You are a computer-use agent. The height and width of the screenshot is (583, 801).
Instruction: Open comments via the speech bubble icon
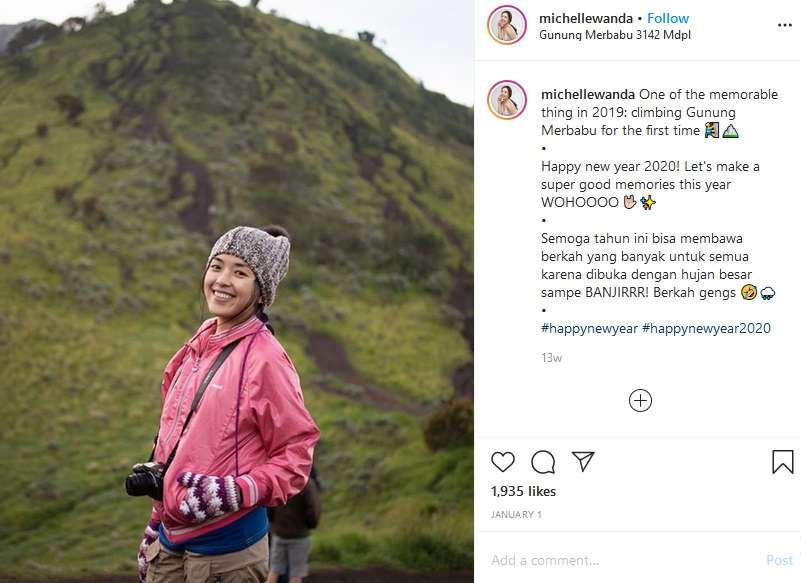tap(543, 461)
